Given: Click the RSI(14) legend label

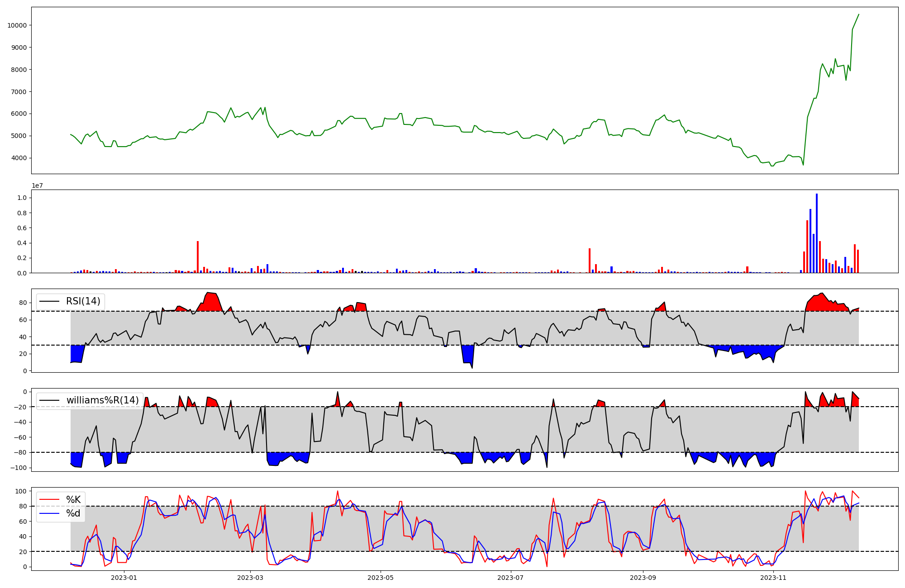Looking at the screenshot, I should pos(83,301).
